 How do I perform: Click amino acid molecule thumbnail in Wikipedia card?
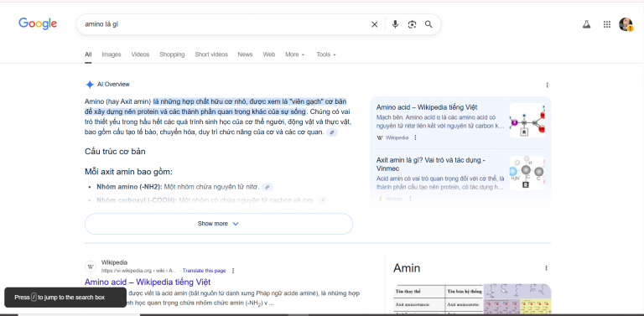[527, 120]
